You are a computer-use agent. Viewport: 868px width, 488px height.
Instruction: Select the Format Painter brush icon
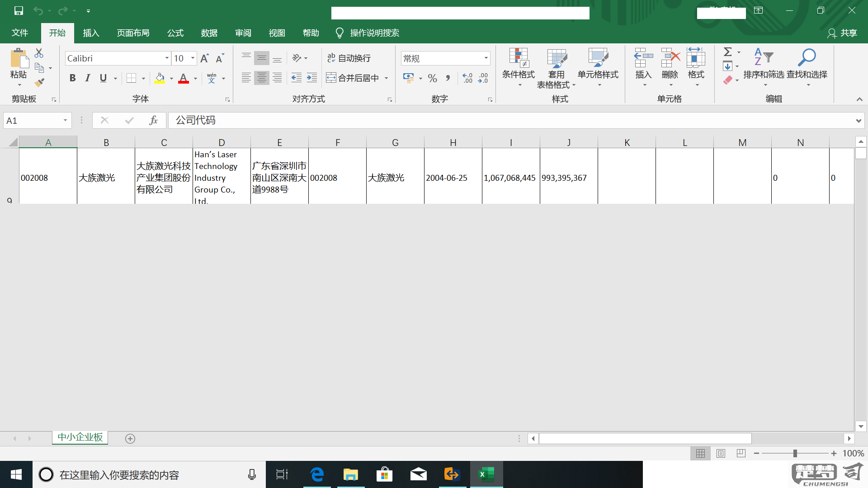tap(39, 82)
